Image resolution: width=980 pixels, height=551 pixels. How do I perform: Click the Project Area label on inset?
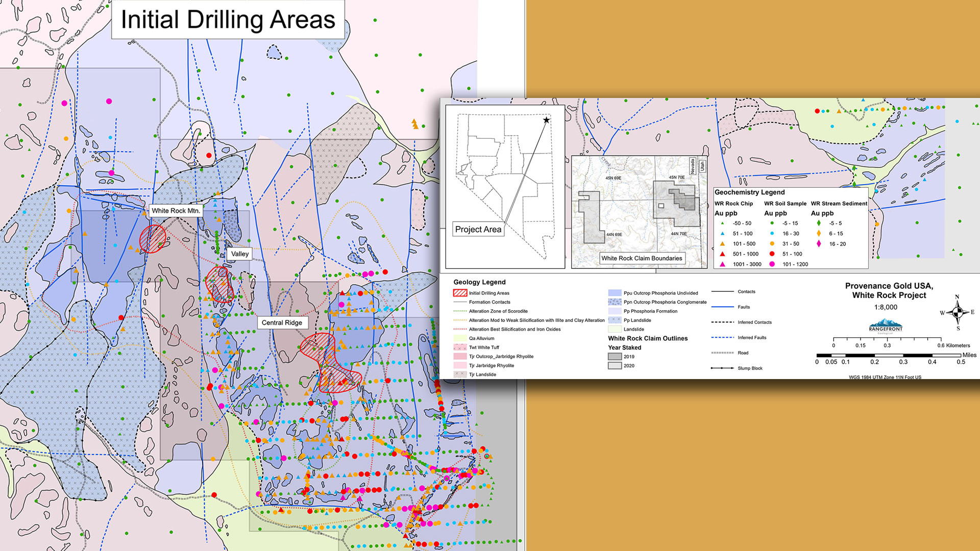478,230
